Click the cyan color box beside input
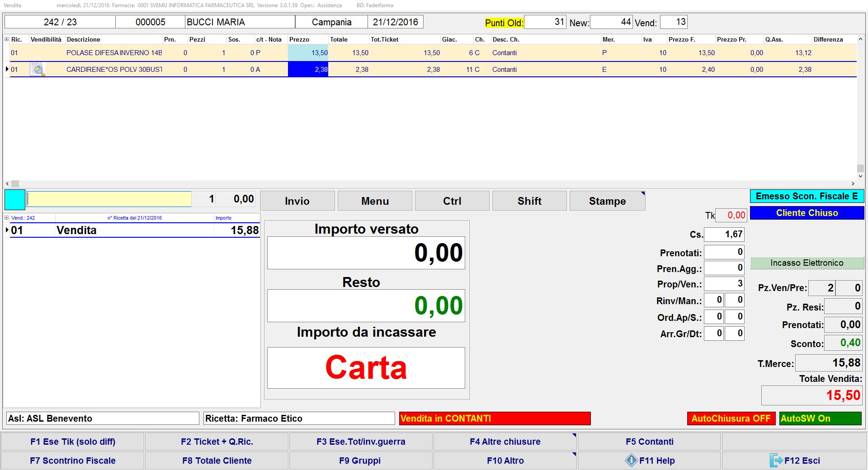The width and height of the screenshot is (868, 470). 15,199
